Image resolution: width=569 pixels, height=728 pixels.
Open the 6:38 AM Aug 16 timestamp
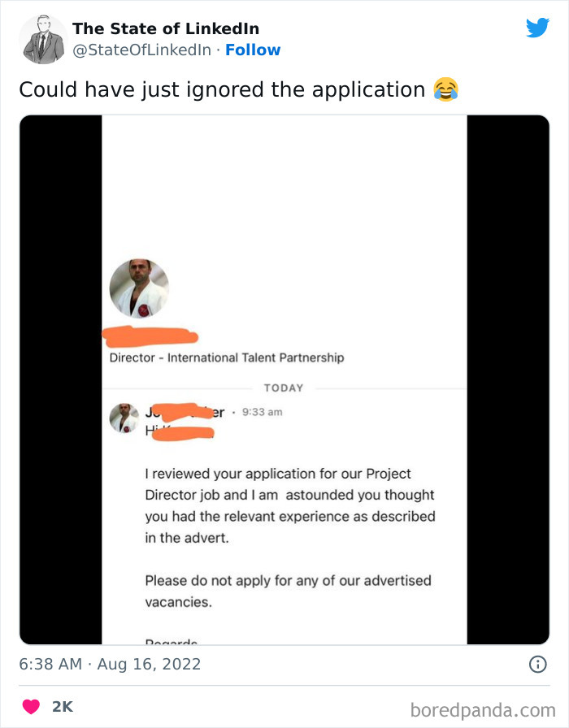tap(111, 664)
